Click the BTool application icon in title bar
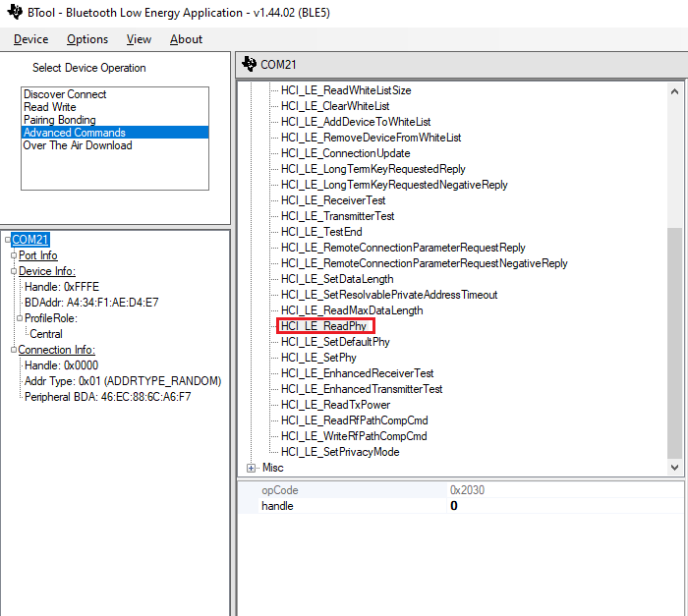Screen dimensions: 688x616 pos(16,12)
